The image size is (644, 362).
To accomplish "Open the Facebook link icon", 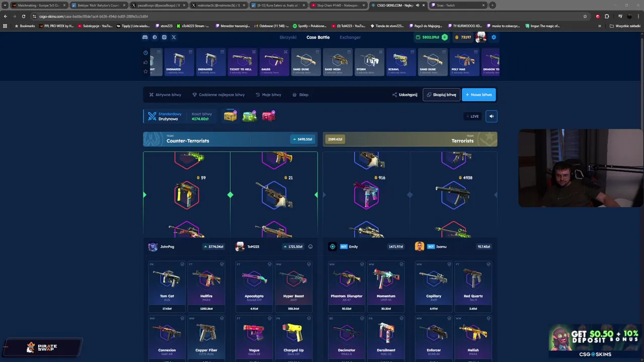I will click(x=154, y=37).
